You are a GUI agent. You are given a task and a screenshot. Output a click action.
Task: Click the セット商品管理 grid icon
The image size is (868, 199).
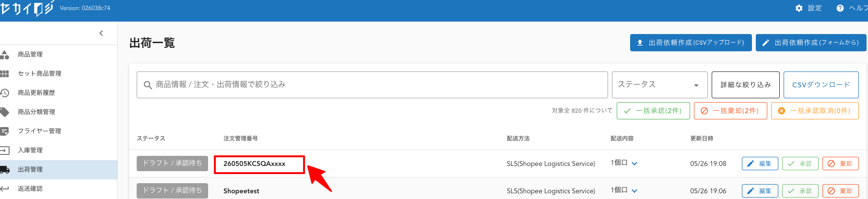pos(5,74)
